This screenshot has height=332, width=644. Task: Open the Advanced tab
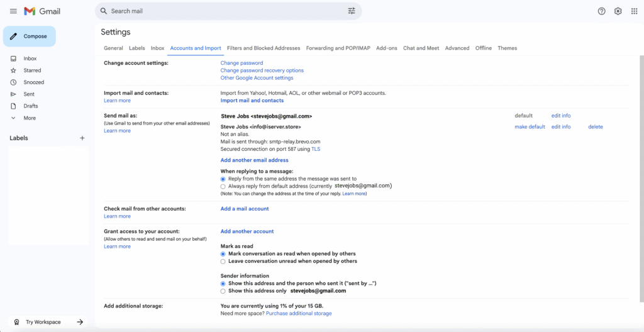click(457, 48)
